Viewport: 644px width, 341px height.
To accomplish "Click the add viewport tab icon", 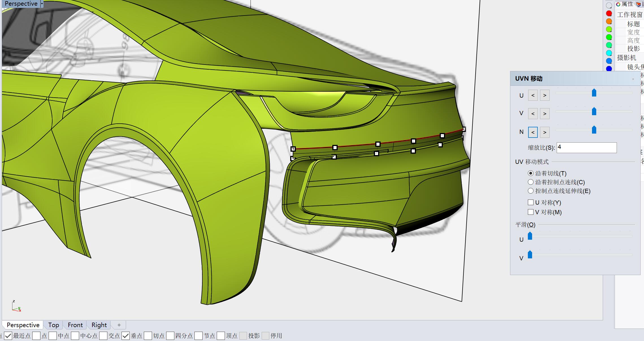I will (119, 325).
